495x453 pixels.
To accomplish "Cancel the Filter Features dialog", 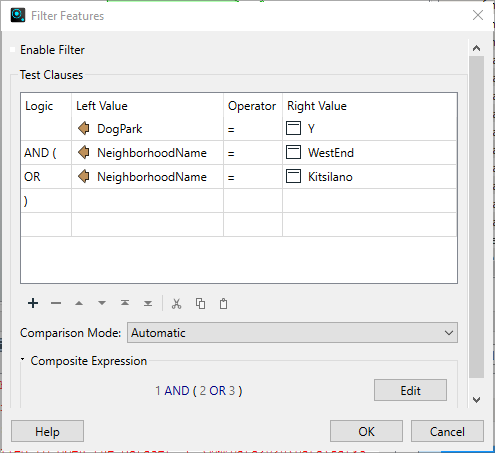I will point(447,431).
